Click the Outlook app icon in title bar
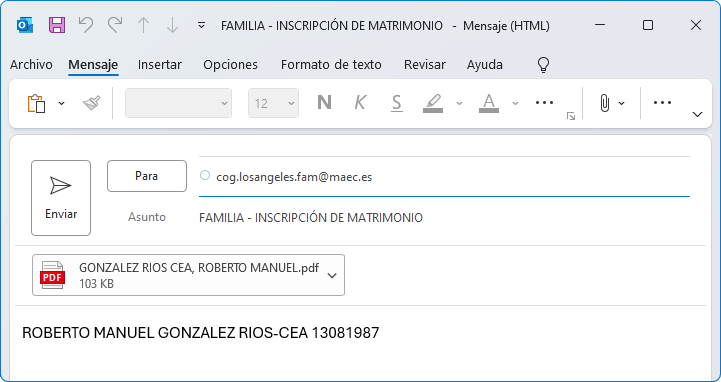Viewport: 721px width, 382px height. (x=24, y=25)
